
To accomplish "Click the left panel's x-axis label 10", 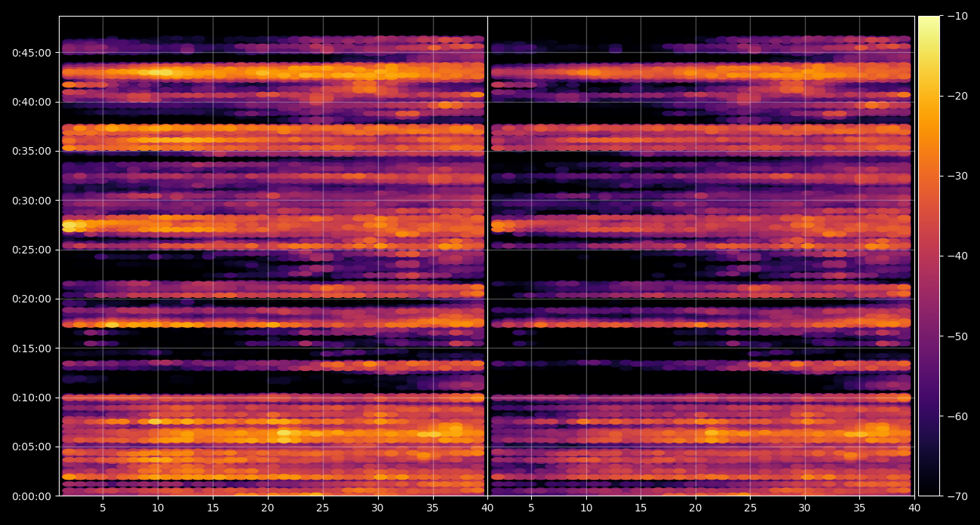I will pos(158,508).
